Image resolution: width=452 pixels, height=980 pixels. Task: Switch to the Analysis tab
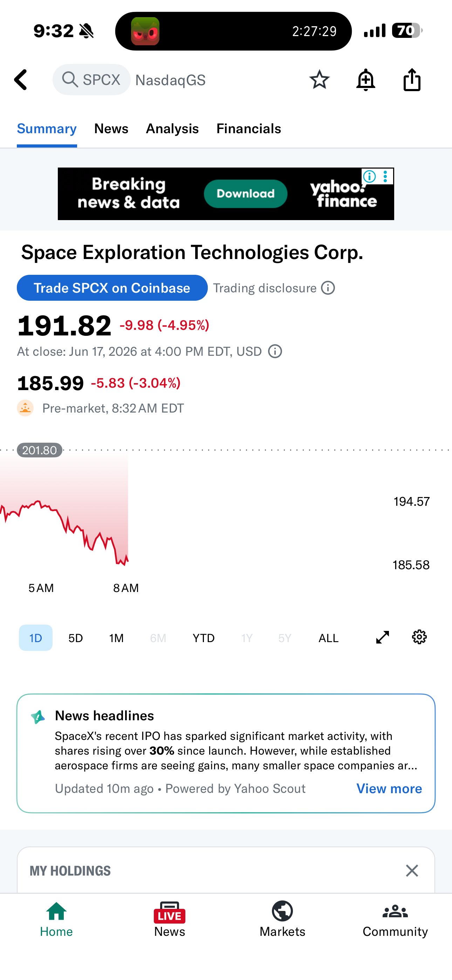172,129
